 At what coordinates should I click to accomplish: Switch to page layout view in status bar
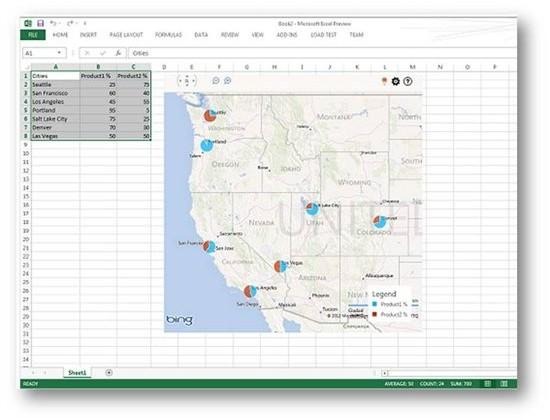pos(504,384)
